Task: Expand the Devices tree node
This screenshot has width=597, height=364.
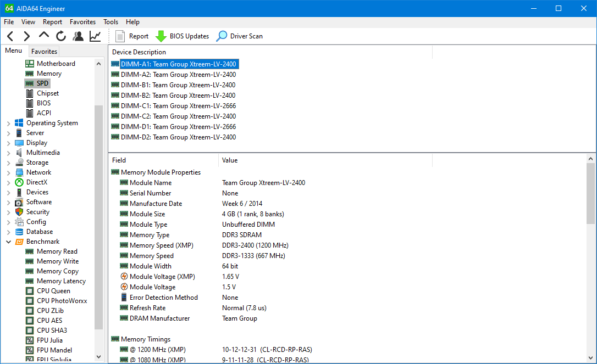Action: (x=8, y=193)
